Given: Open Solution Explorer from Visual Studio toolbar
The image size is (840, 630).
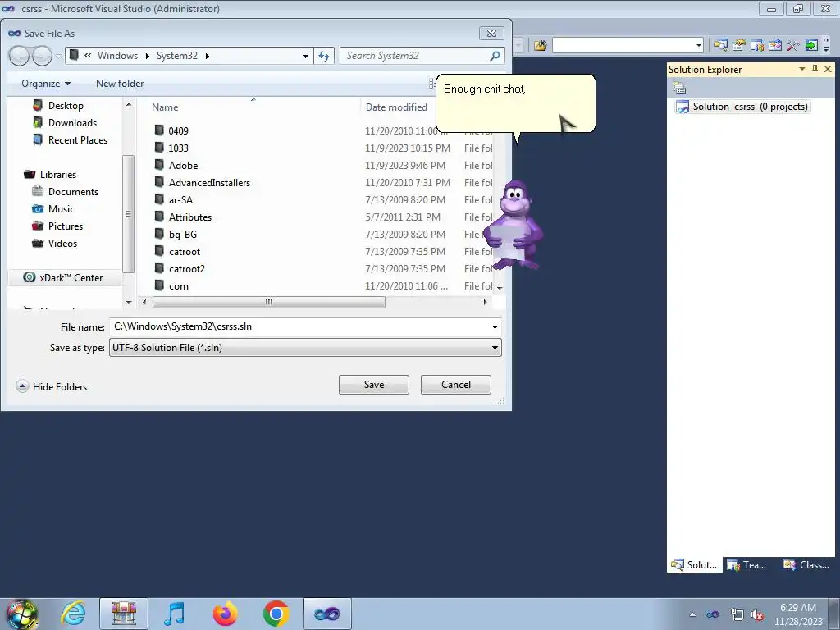Looking at the screenshot, I should (x=720, y=46).
